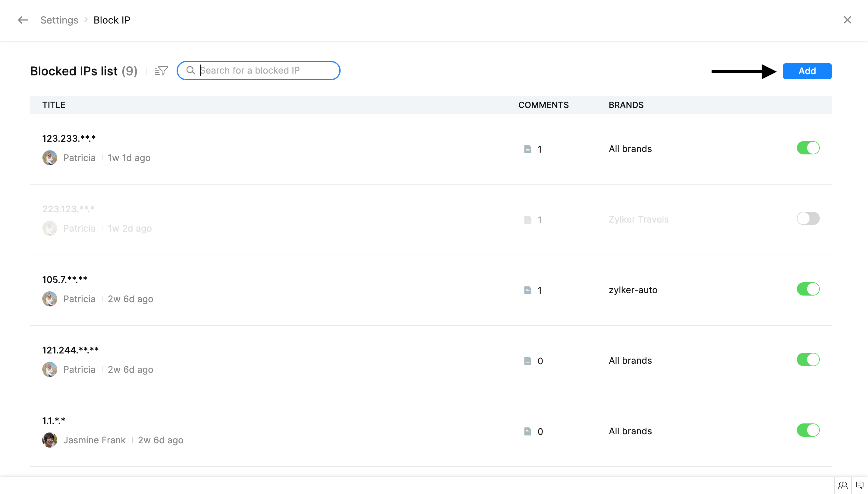
Task: Disable blocking for 123.233.**.*
Action: [808, 148]
